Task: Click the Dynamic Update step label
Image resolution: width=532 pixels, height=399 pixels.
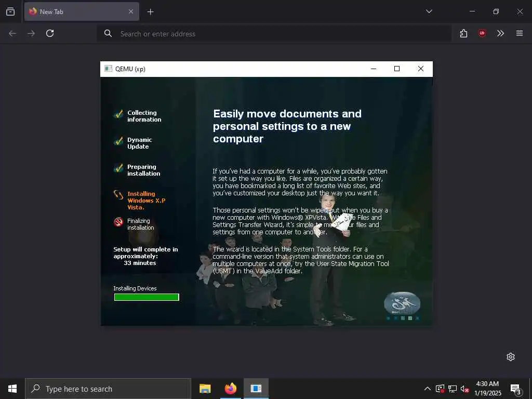Action: tap(139, 143)
